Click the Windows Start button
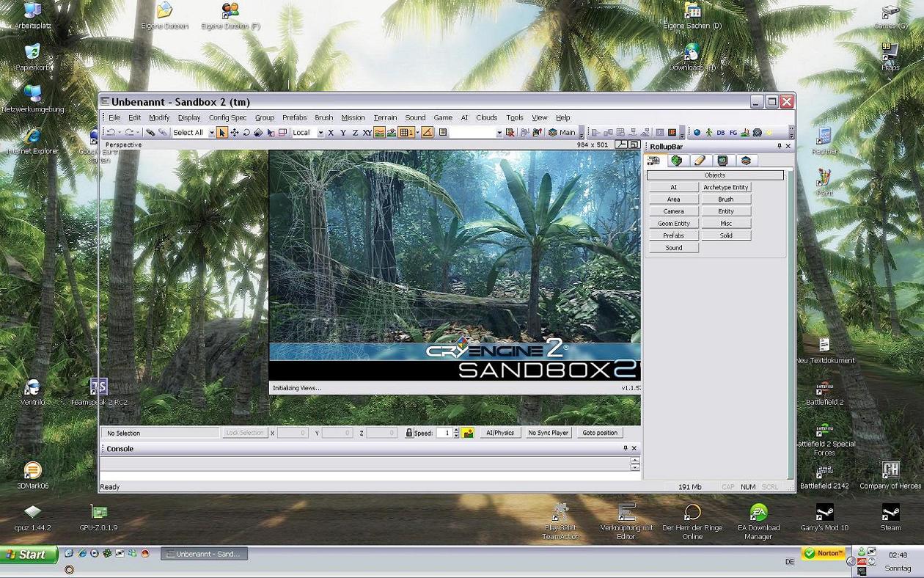The width and height of the screenshot is (924, 578). click(x=28, y=555)
